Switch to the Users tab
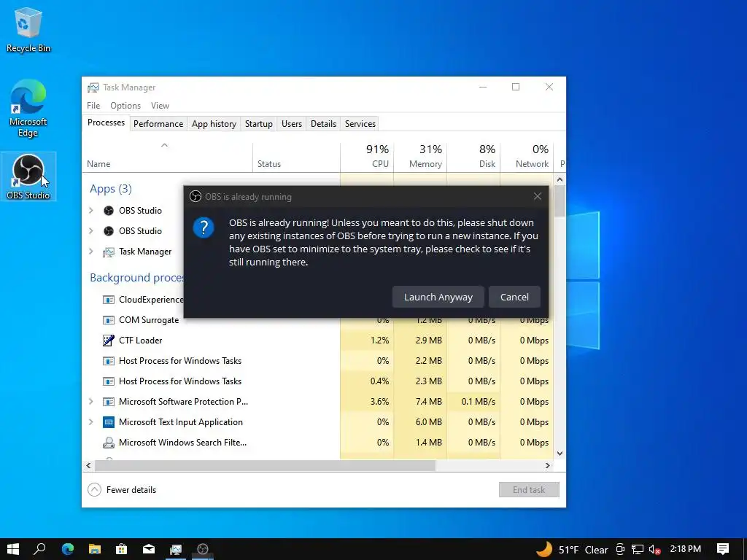747x560 pixels. click(292, 124)
